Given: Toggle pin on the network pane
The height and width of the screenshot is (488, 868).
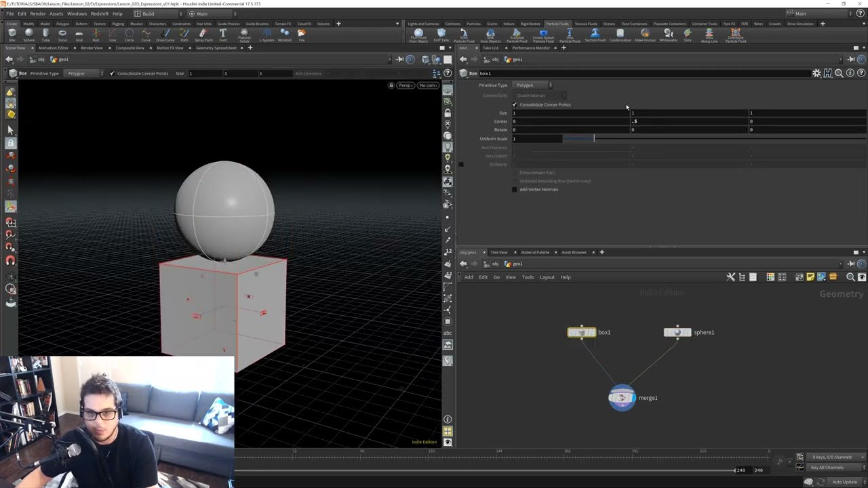Looking at the screenshot, I should 851,264.
